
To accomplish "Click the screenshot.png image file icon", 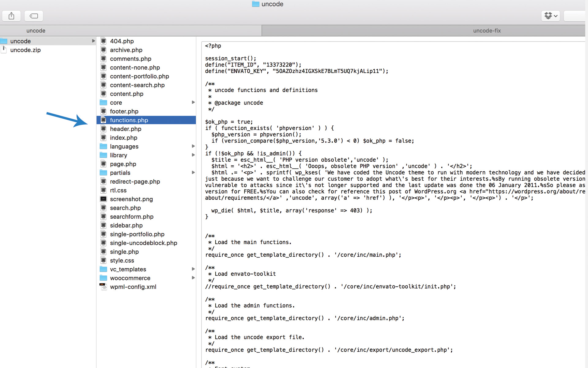I will 104,199.
